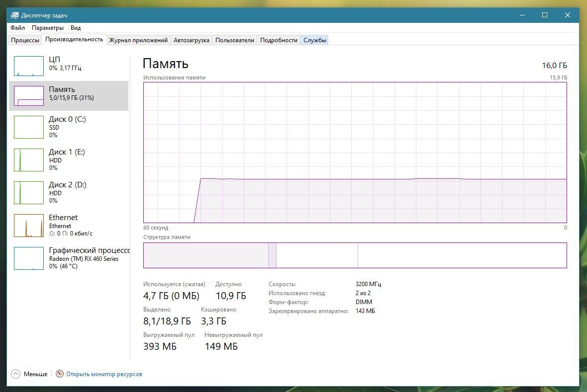Click the '5,0/15,9 ГБ (31%)' memory stat
The image size is (587, 392).
(x=72, y=98)
